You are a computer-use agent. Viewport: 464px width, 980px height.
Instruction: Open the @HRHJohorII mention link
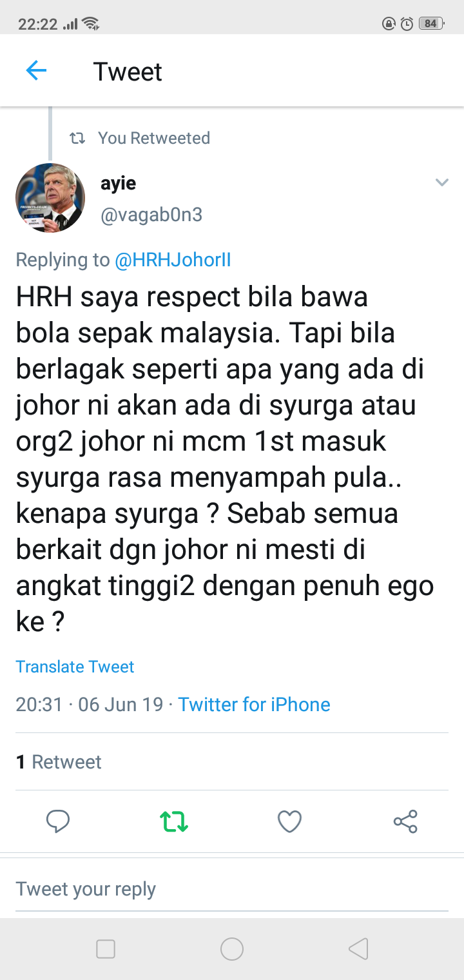point(173,260)
